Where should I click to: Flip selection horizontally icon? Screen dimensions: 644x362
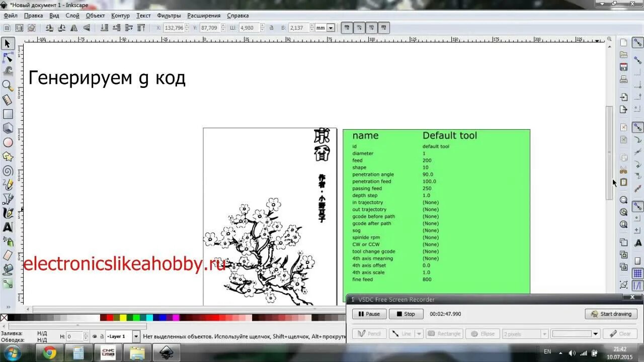(x=74, y=28)
